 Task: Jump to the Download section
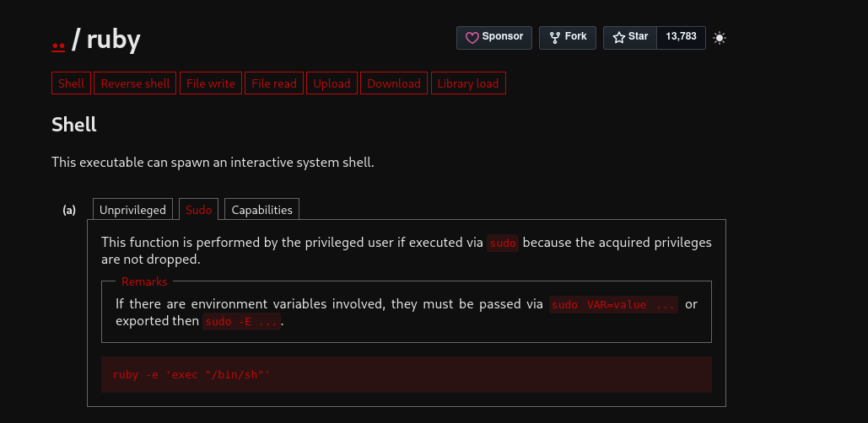[394, 83]
